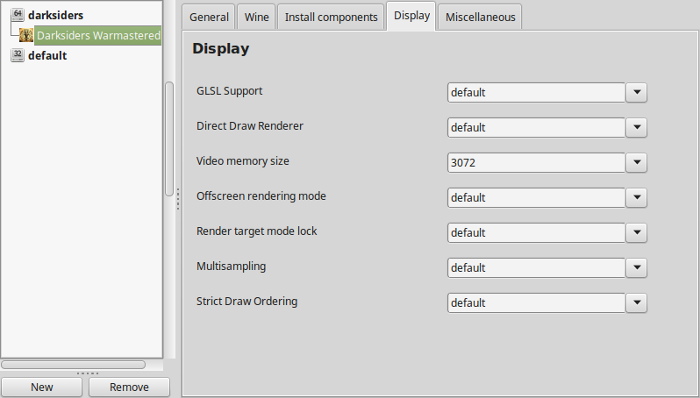Select the Darksiders Warmastered entry
Image resolution: width=700 pixels, height=398 pixels.
[x=98, y=35]
